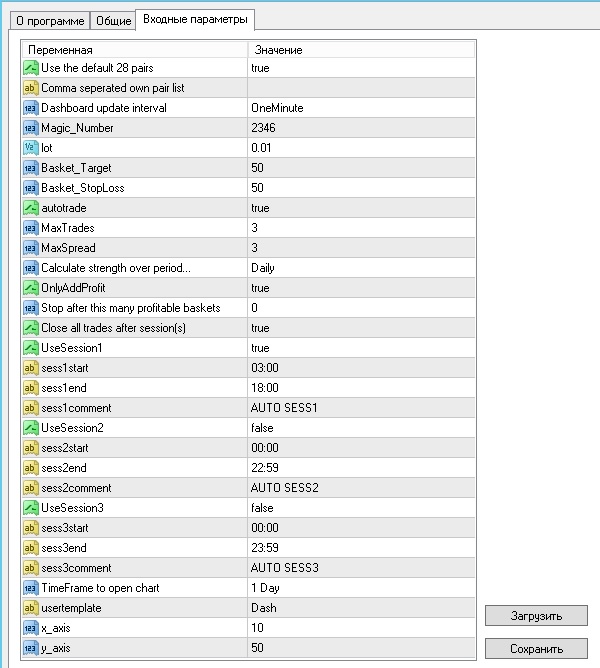Screen dimensions: 600x668
Task: Change the Close all trades after session(s) value
Action: [361, 328]
